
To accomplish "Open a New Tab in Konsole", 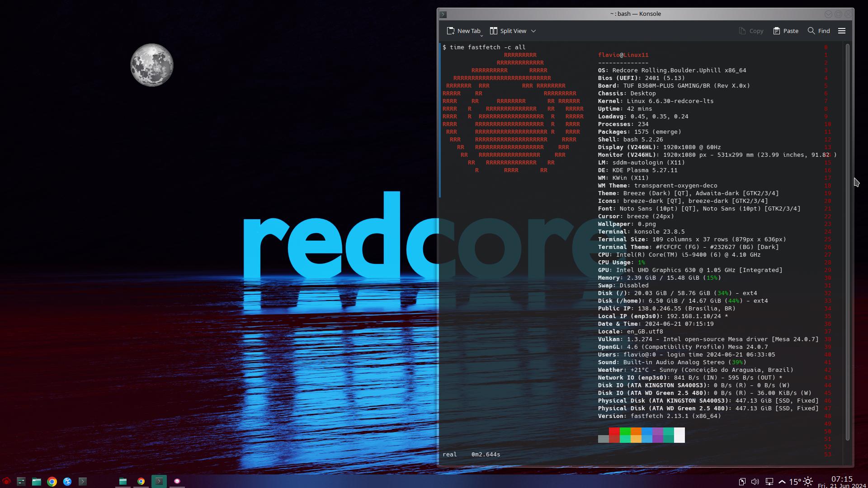I will (463, 31).
